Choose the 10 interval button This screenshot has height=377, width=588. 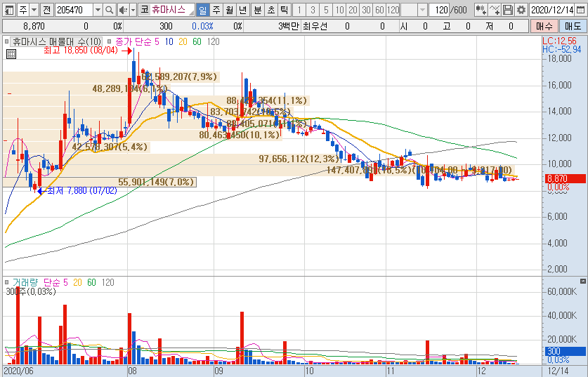click(x=340, y=10)
